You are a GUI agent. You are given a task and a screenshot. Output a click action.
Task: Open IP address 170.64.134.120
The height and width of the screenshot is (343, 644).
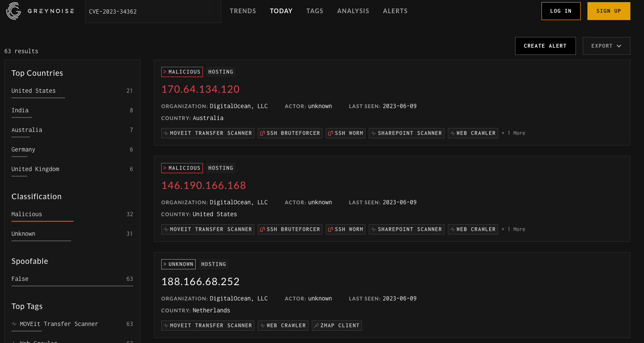[200, 89]
